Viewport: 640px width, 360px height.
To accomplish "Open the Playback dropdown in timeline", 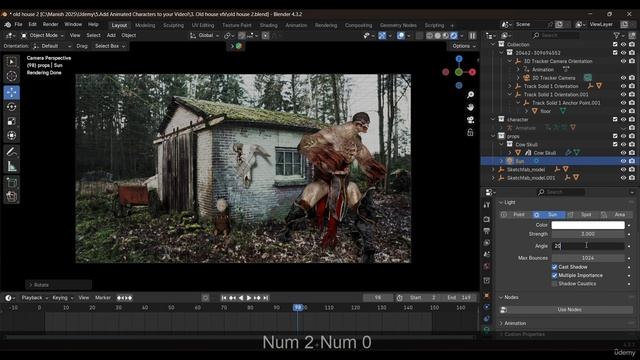I will [34, 298].
